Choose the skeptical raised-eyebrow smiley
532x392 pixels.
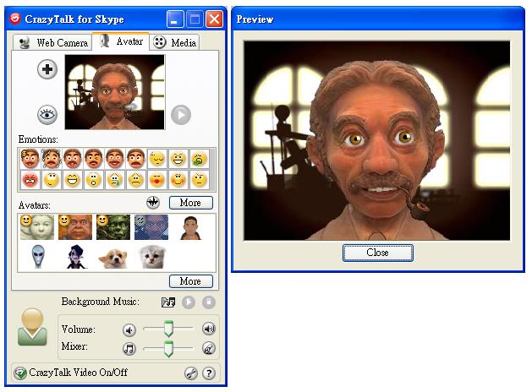click(199, 180)
